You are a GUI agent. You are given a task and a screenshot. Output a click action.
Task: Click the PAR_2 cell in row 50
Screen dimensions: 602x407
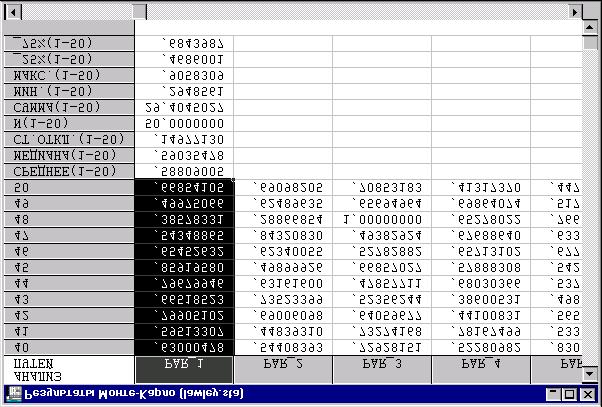pos(283,187)
